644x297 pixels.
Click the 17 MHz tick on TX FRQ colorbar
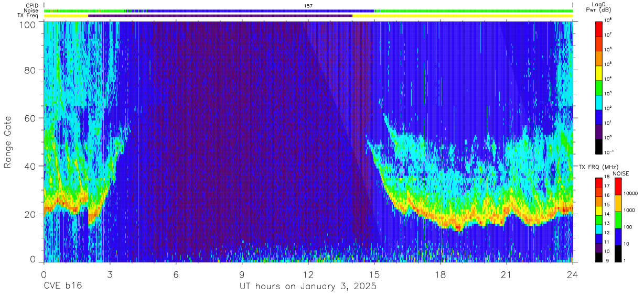click(x=608, y=186)
